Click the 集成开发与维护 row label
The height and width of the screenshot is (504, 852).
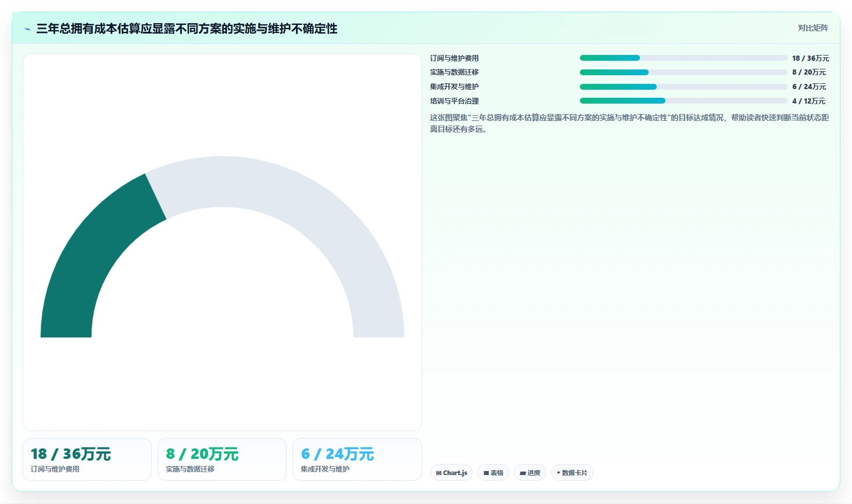coord(454,87)
